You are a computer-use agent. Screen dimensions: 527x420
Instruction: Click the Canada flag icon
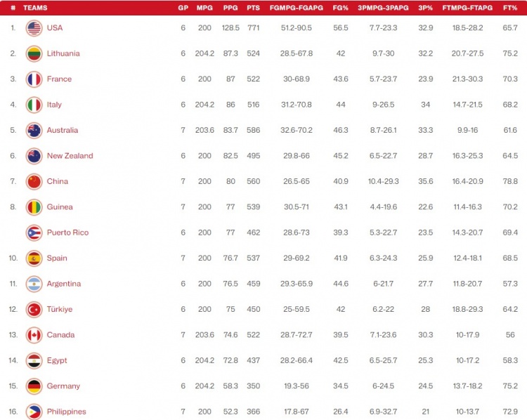(34, 335)
